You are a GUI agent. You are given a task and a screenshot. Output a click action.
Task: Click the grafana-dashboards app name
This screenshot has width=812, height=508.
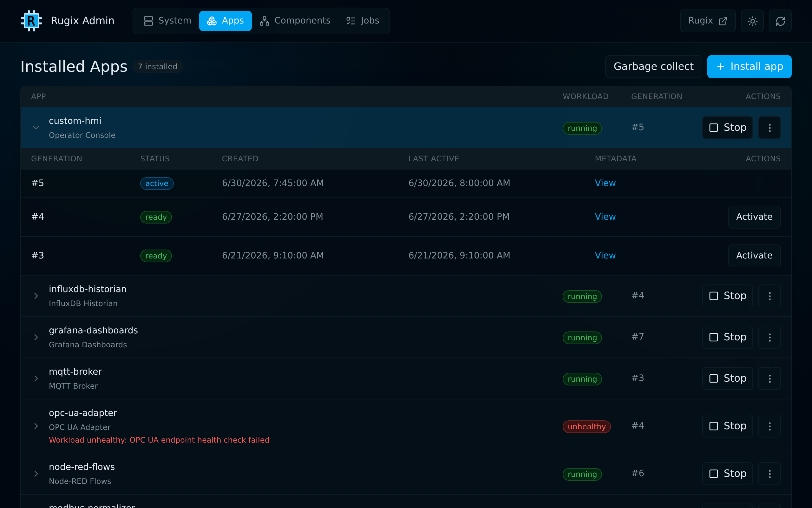click(x=93, y=331)
